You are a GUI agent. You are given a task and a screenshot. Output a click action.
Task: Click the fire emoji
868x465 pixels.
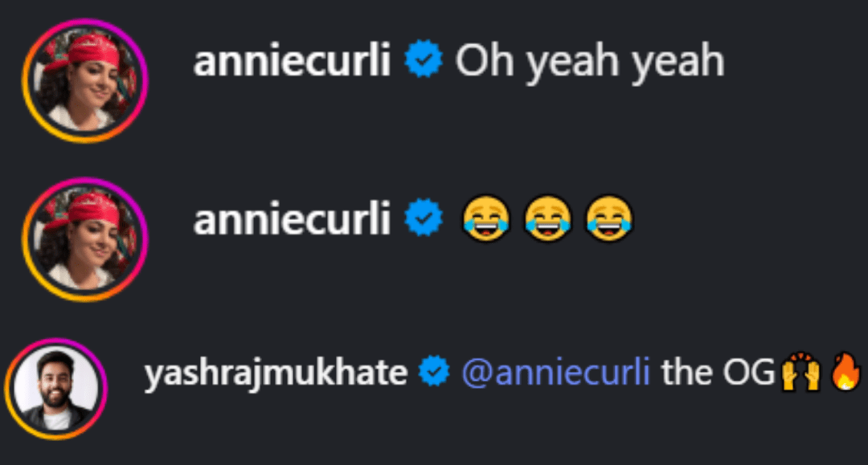click(x=845, y=371)
